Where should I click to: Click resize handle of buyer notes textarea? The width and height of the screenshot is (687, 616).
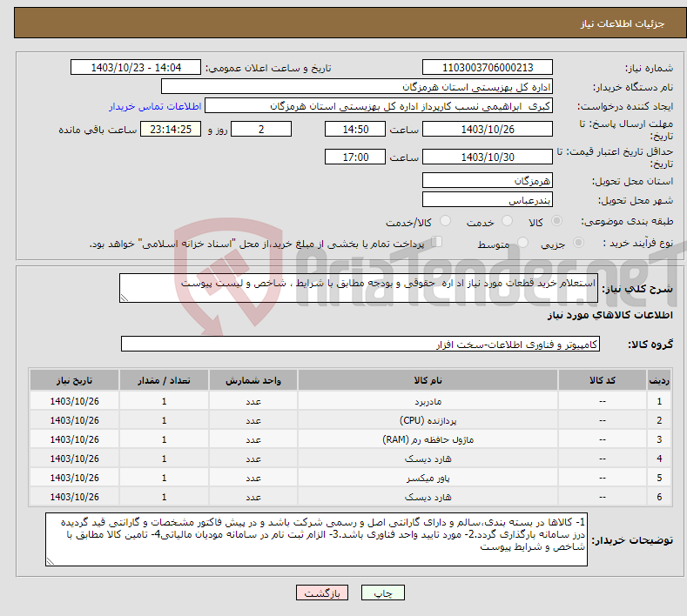coord(51,562)
